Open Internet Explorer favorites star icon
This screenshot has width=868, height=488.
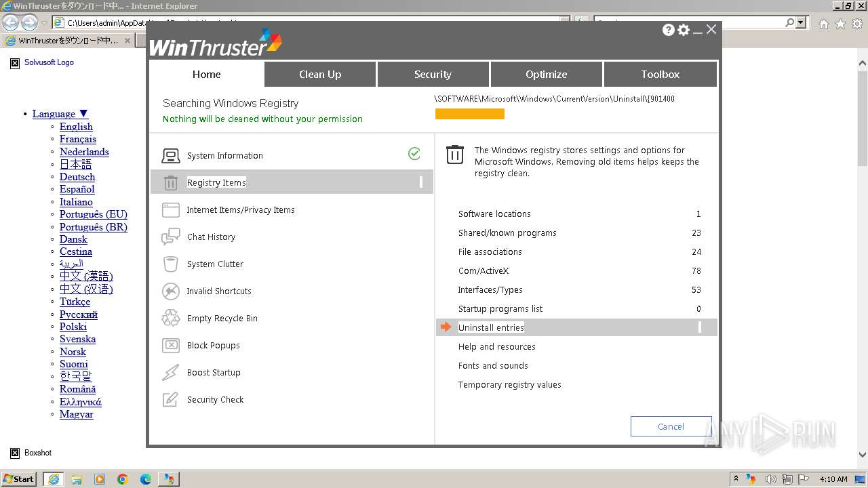pos(840,24)
